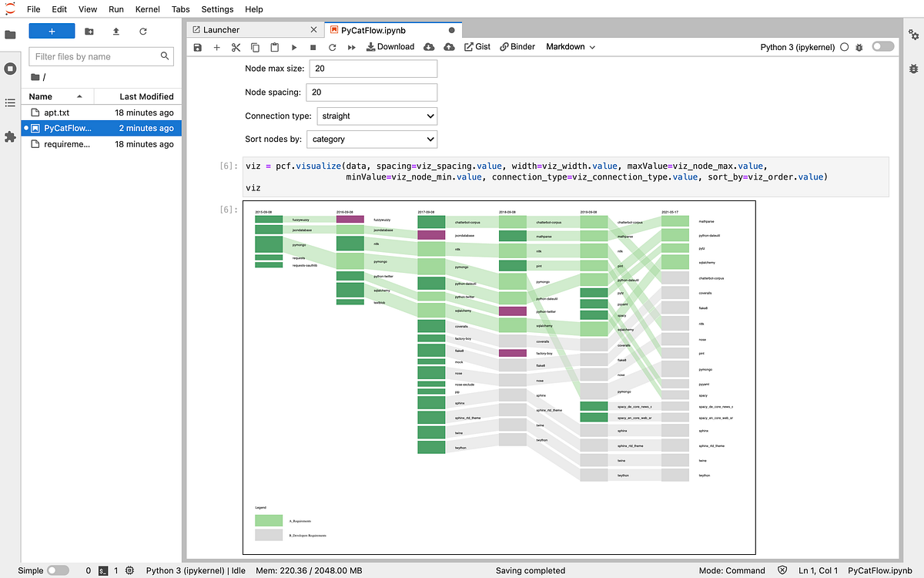The image size is (924, 578).
Task: Open the Connection type dropdown
Action: point(377,116)
